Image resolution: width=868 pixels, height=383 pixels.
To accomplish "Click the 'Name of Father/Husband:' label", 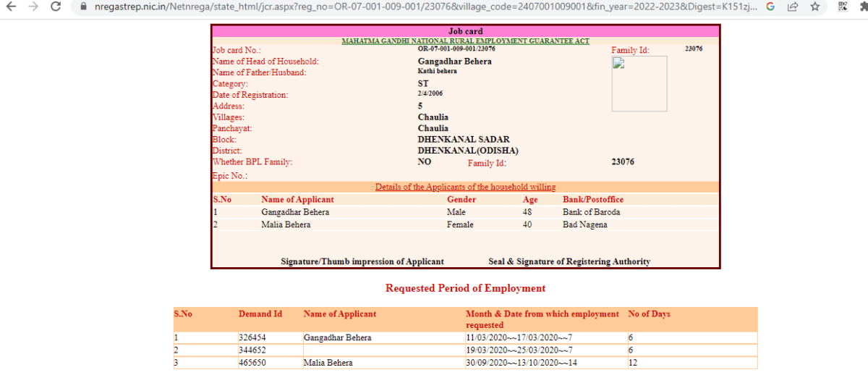I will (259, 72).
